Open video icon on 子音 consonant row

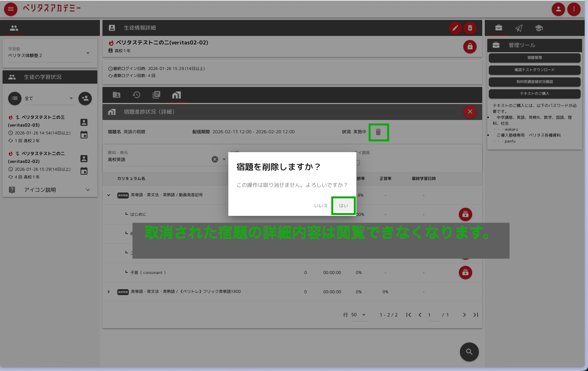[x=465, y=273]
